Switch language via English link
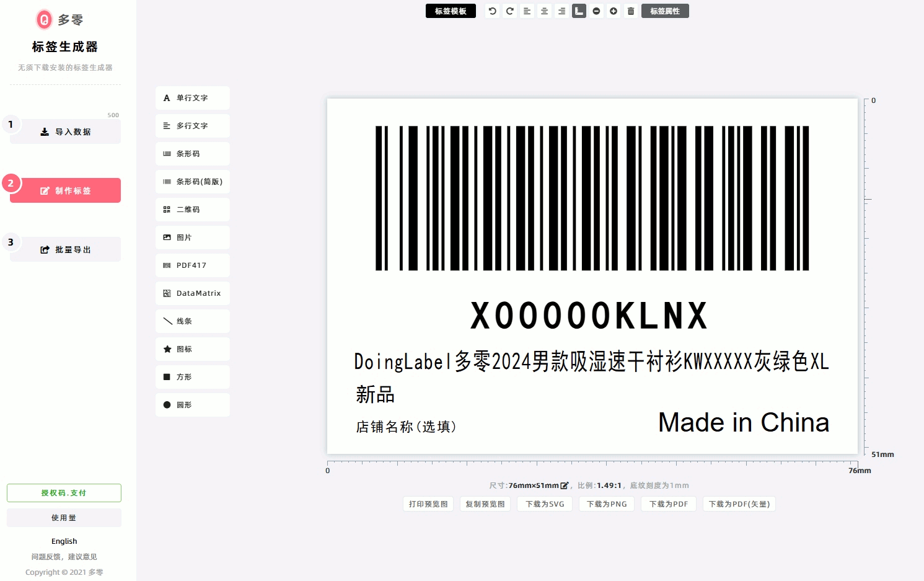 tap(64, 541)
